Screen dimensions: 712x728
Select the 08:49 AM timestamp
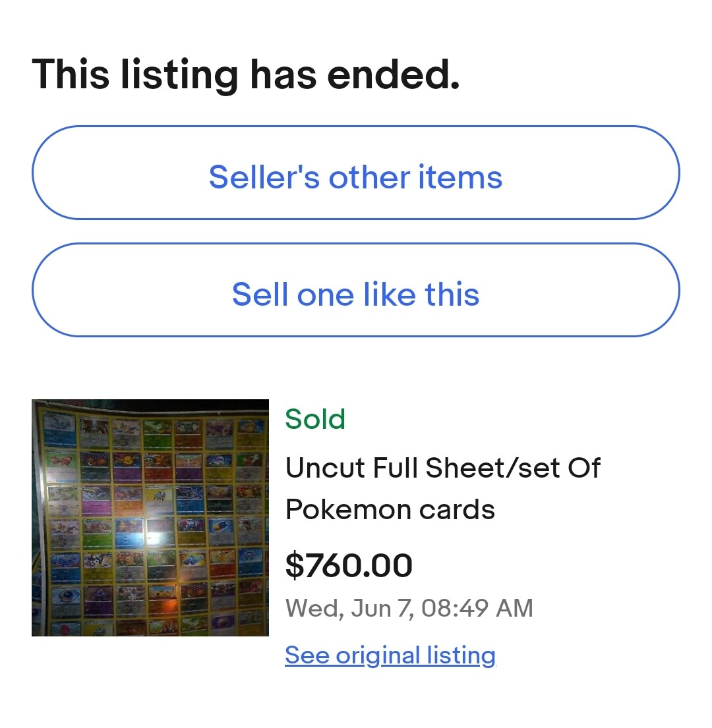pos(477,608)
